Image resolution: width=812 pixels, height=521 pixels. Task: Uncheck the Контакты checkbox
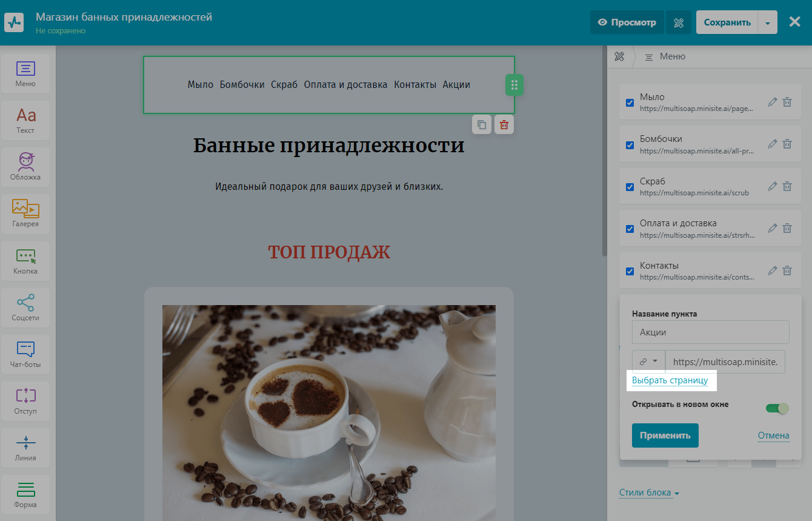(x=630, y=271)
